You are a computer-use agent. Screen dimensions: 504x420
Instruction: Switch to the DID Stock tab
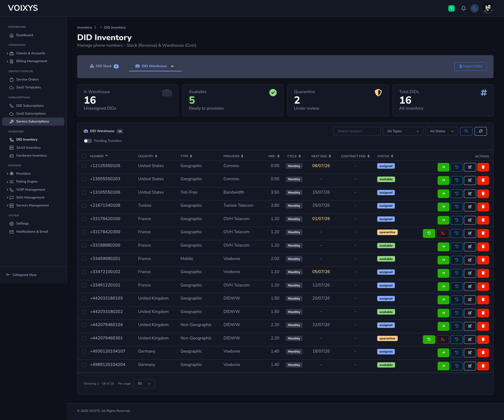104,66
